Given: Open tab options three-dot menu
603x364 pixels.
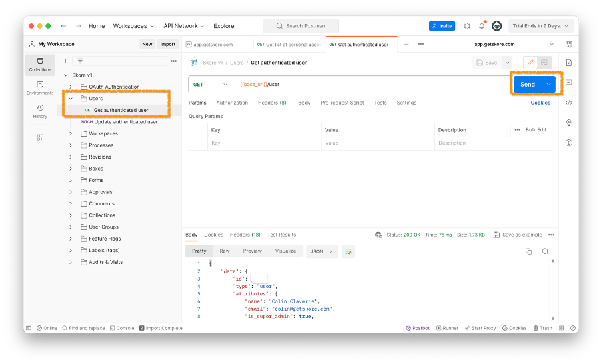Looking at the screenshot, I should (x=421, y=44).
